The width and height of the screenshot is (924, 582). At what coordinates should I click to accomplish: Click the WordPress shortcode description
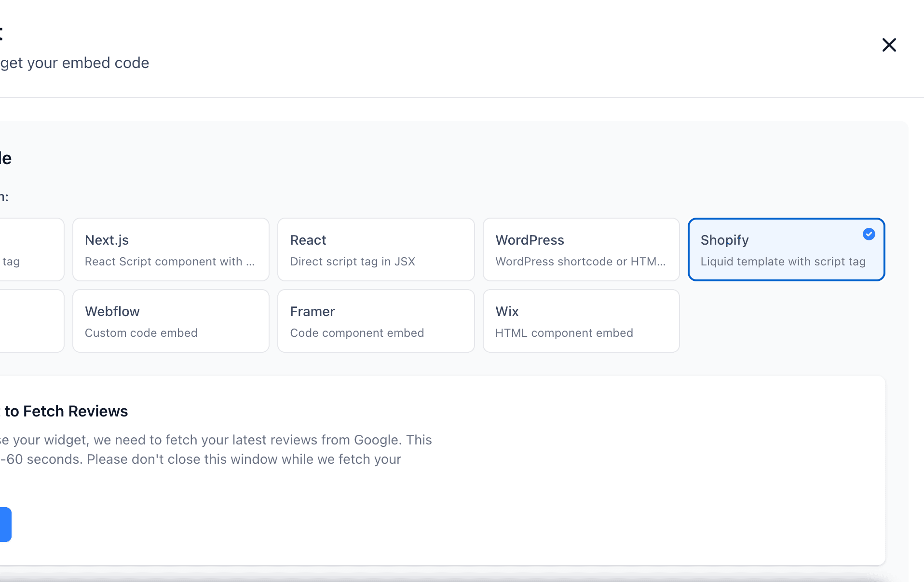click(x=581, y=261)
